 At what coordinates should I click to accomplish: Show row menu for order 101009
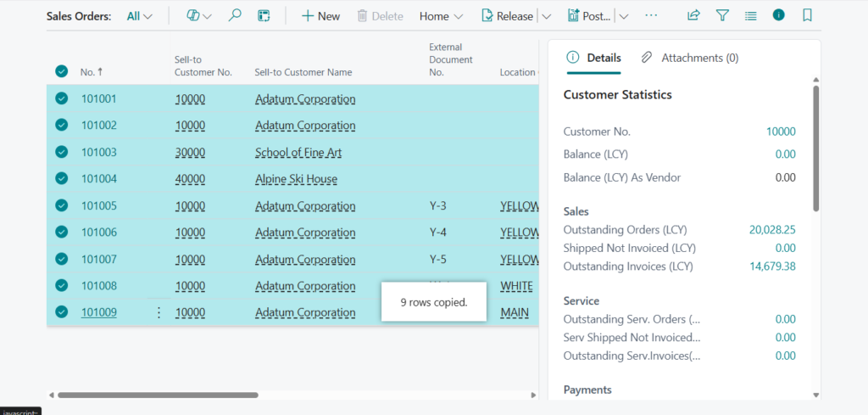coord(159,312)
